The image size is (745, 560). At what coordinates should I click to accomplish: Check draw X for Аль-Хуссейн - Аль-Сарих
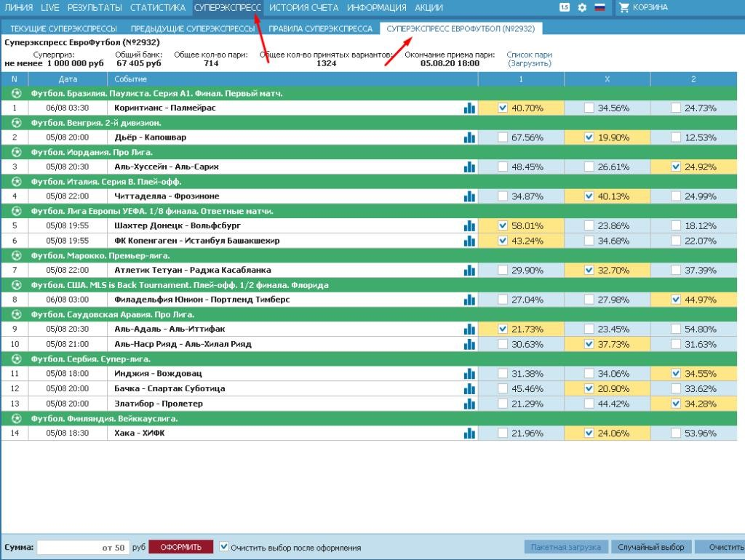[x=589, y=167]
